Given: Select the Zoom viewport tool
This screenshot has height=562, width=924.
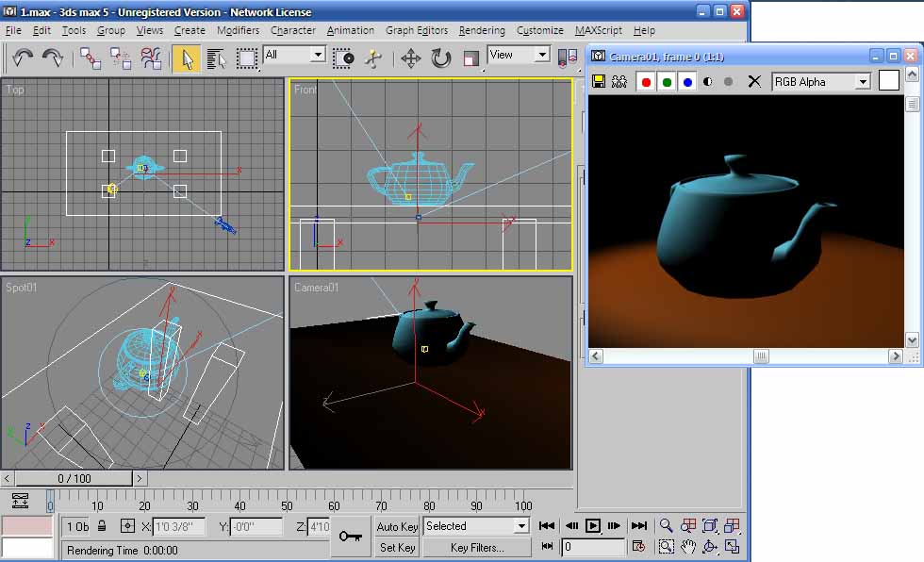Looking at the screenshot, I should (666, 525).
